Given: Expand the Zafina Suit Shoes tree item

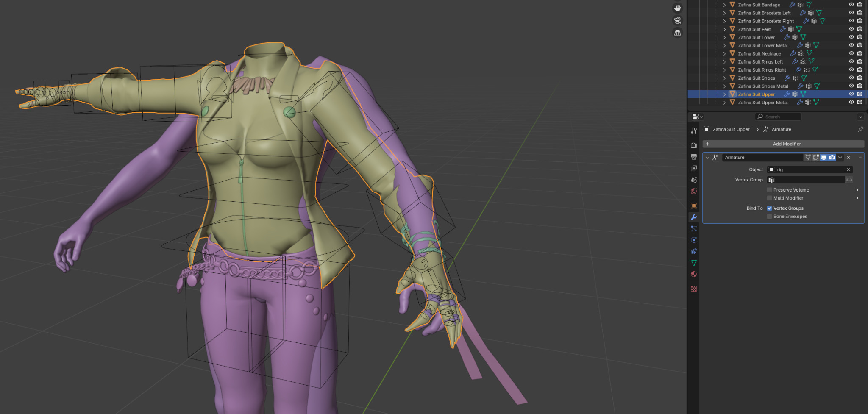Looking at the screenshot, I should click(725, 78).
